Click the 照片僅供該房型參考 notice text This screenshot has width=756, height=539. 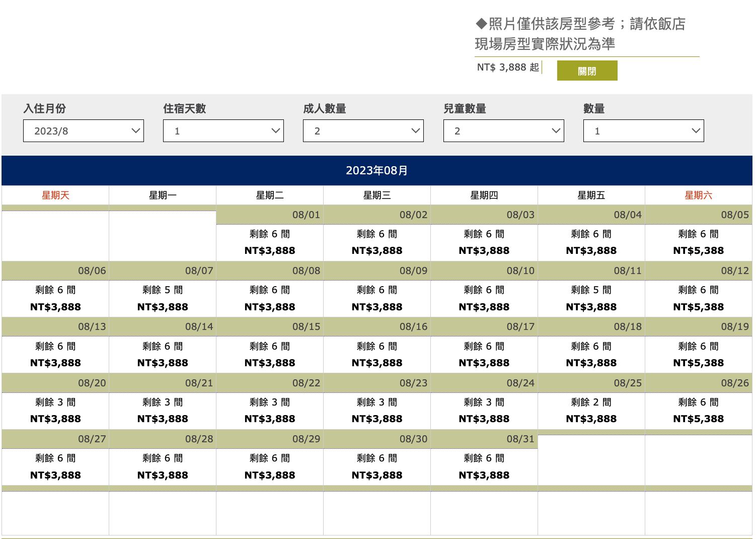click(x=580, y=24)
